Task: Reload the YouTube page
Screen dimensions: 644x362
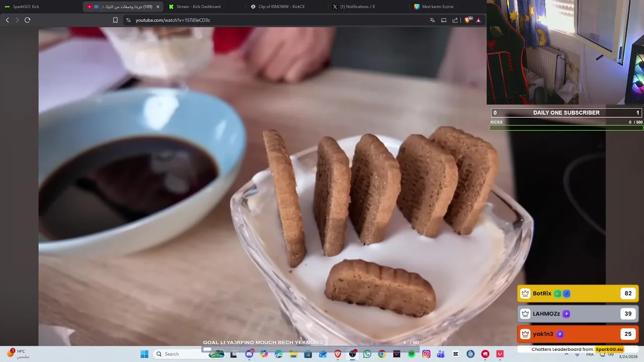Action: (x=27, y=20)
